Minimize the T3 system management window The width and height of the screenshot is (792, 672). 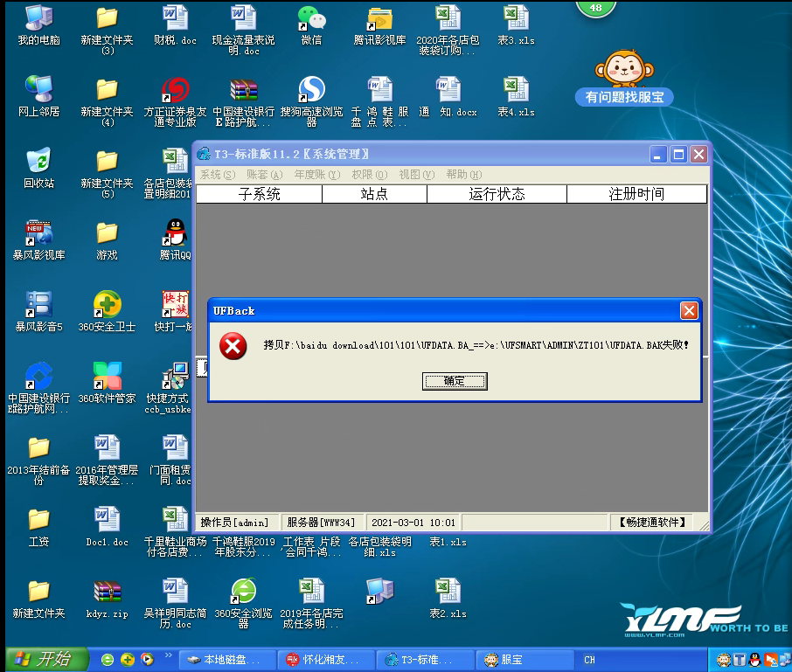point(657,155)
